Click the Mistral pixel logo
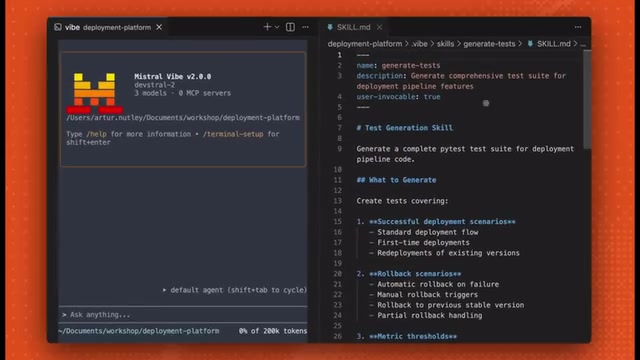The image size is (640, 360). 94,93
